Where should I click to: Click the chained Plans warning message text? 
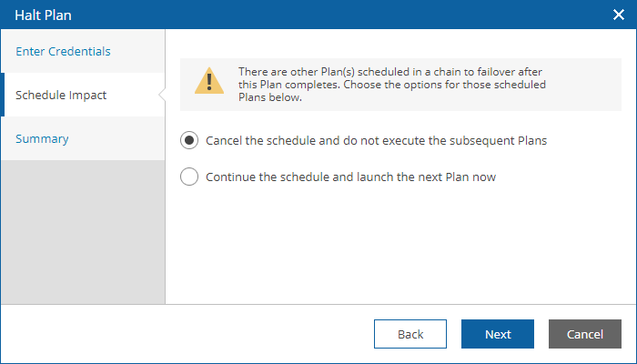coord(392,85)
